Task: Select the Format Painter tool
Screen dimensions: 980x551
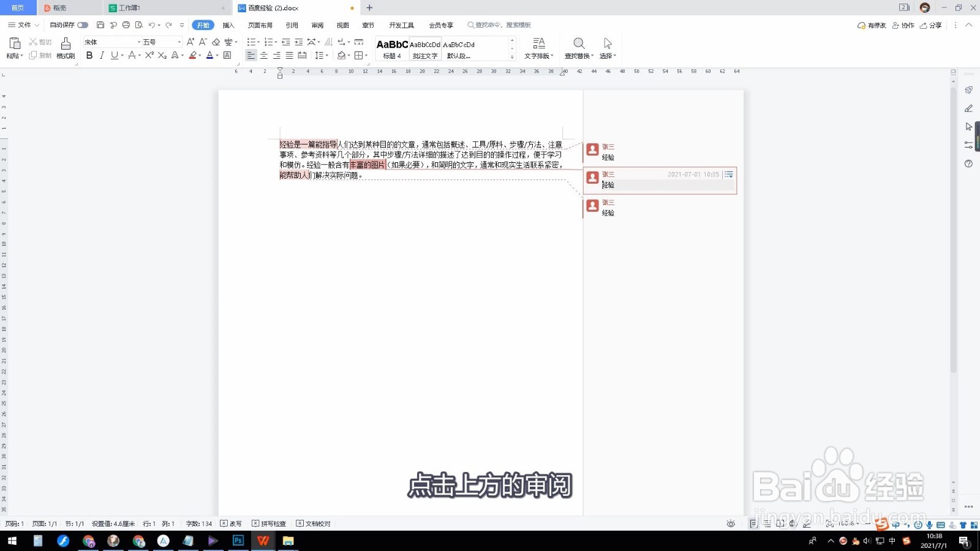Action: point(64,48)
